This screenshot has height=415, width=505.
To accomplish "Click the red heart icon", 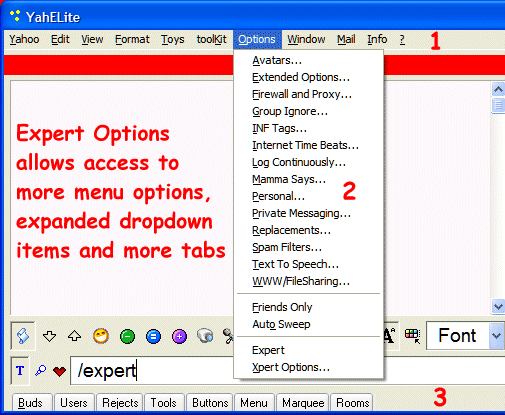I will tap(59, 371).
